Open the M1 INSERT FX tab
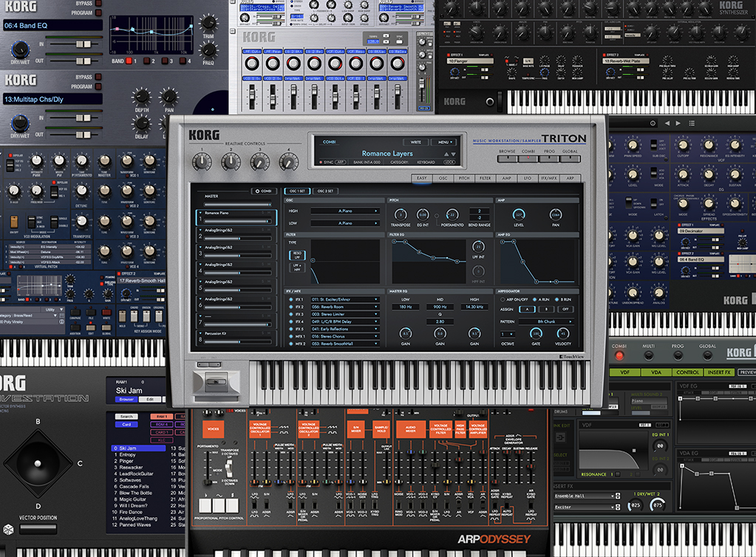Image resolution: width=756 pixels, height=557 pixels. 719,372
